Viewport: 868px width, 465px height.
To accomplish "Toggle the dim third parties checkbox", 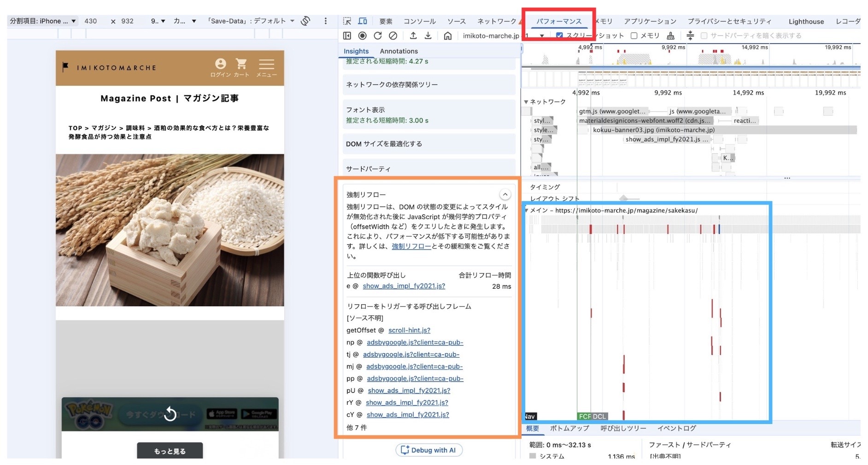I will 704,35.
